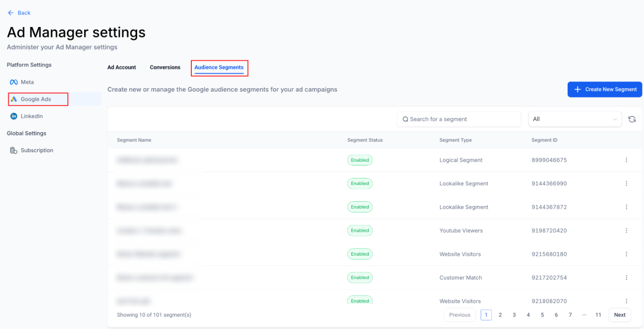
Task: Switch to the Ad Account tab
Action: click(x=122, y=68)
